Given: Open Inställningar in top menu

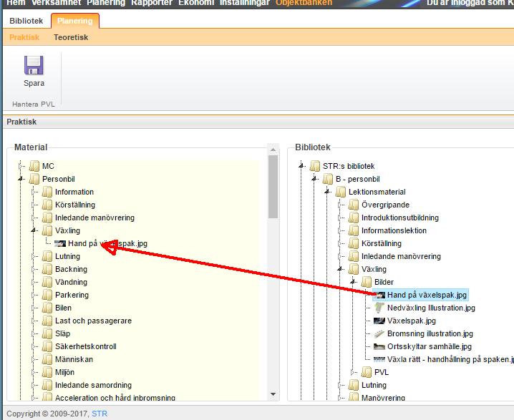Looking at the screenshot, I should point(245,3).
